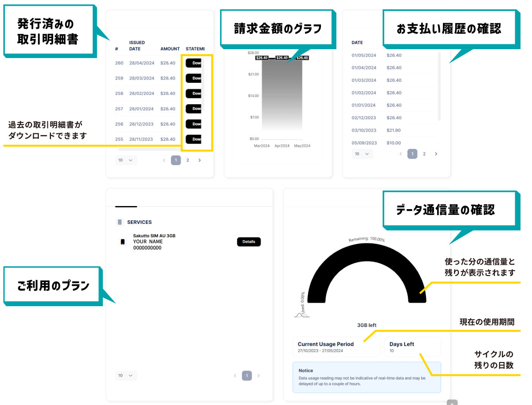
Task: Click the 0000000000 service number
Action: pyautogui.click(x=147, y=248)
